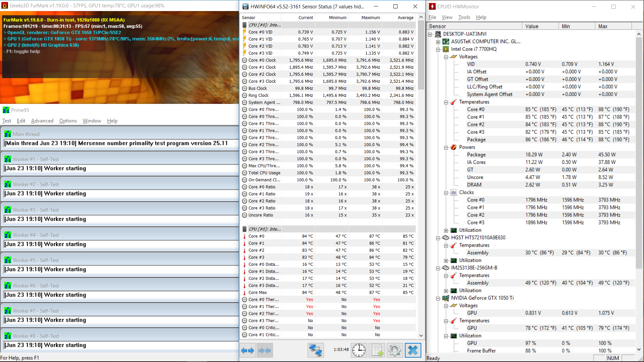
Task: Open the Advanced menu in Prime95
Action: pyautogui.click(x=42, y=121)
